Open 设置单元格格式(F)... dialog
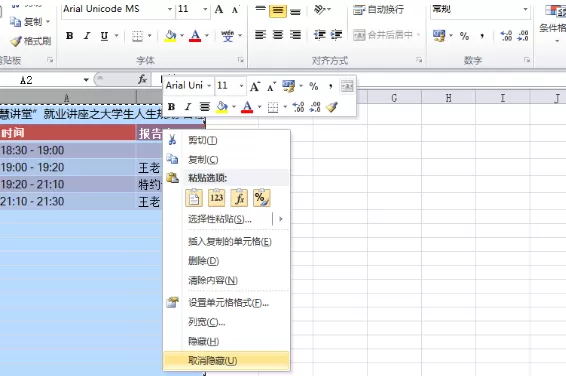This screenshot has width=566, height=376. [226, 303]
